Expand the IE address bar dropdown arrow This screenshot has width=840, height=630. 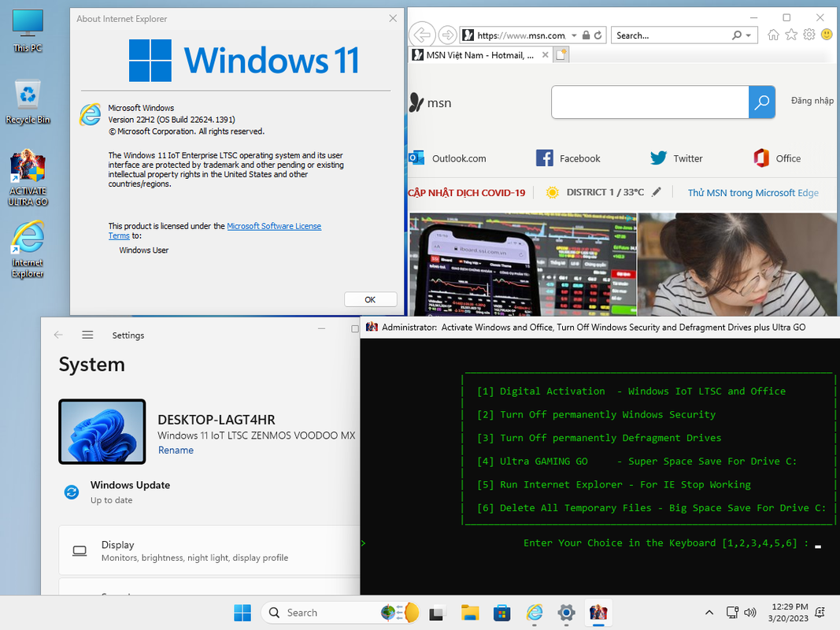pos(574,35)
